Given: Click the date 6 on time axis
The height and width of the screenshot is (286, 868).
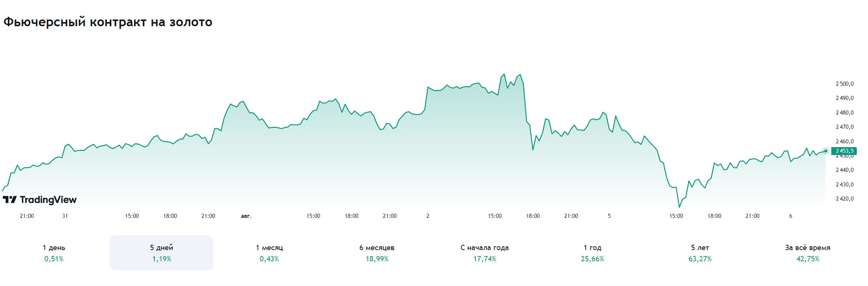Looking at the screenshot, I should (790, 216).
